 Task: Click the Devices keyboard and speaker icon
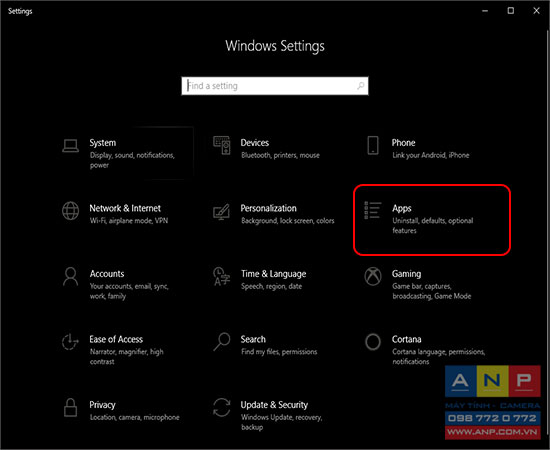point(222,145)
